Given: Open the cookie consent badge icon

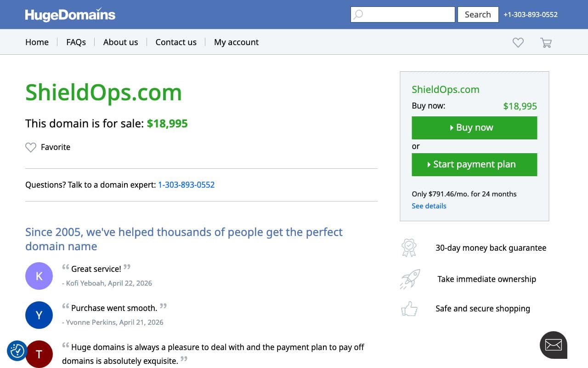Looking at the screenshot, I should [17, 351].
